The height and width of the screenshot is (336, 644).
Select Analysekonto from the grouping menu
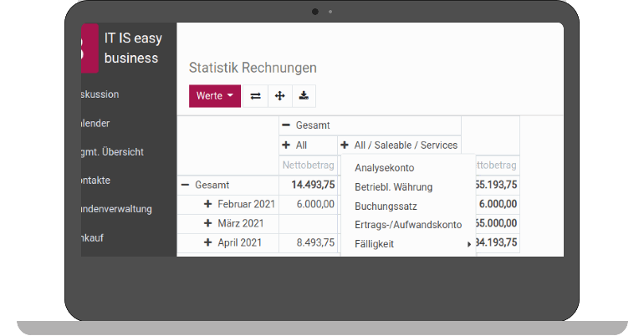point(384,168)
